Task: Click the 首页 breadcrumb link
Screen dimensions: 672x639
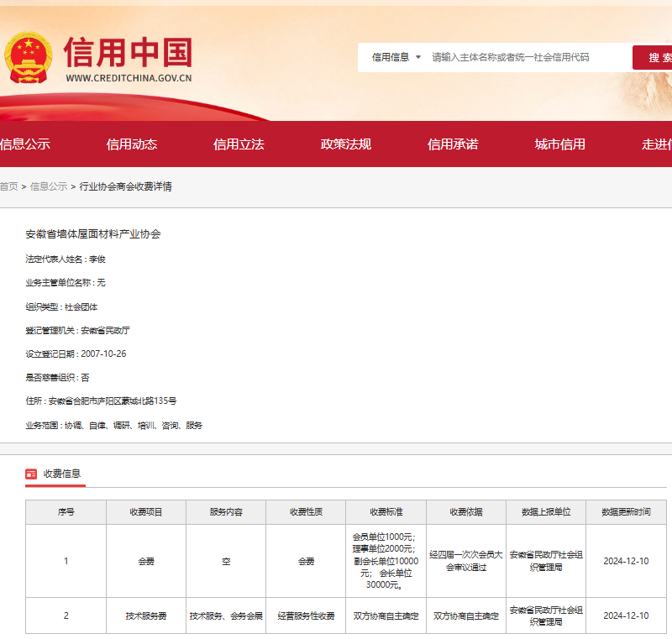Action: [8, 186]
